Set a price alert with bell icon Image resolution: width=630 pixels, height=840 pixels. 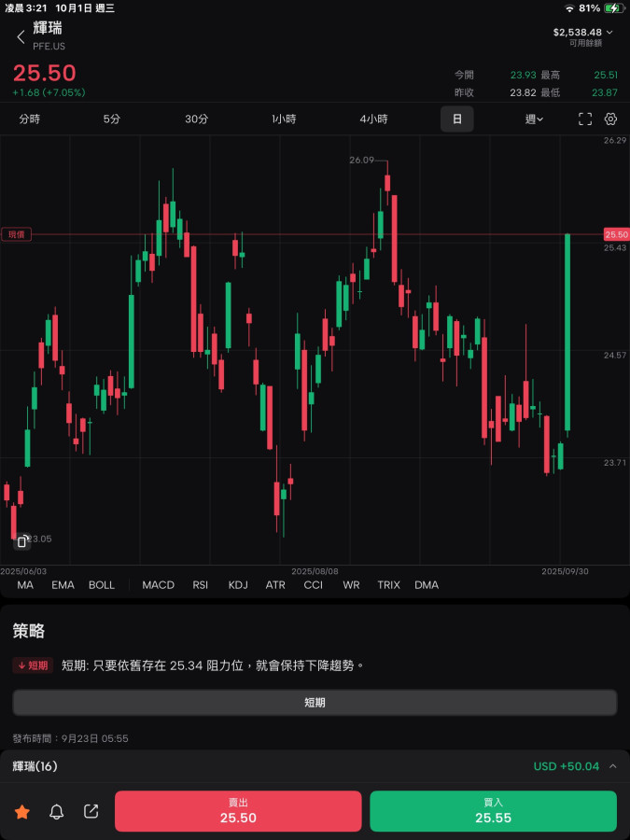[57, 812]
